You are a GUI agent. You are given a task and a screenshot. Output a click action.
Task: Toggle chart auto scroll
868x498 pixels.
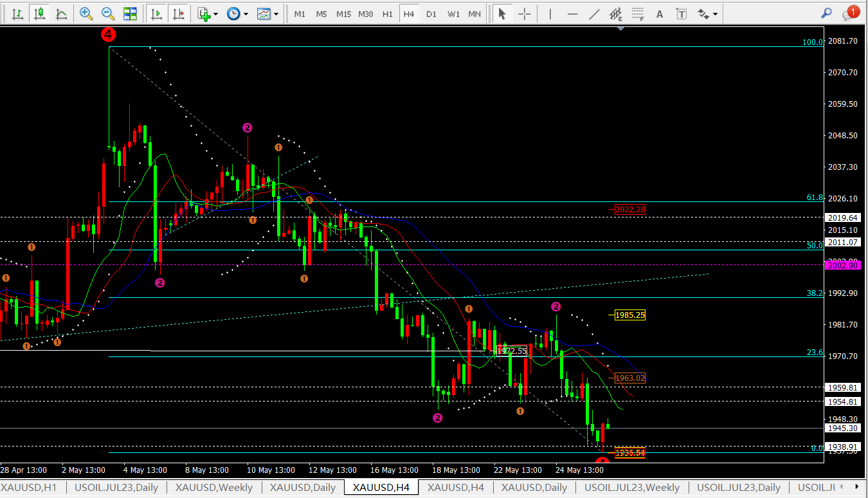[156, 14]
